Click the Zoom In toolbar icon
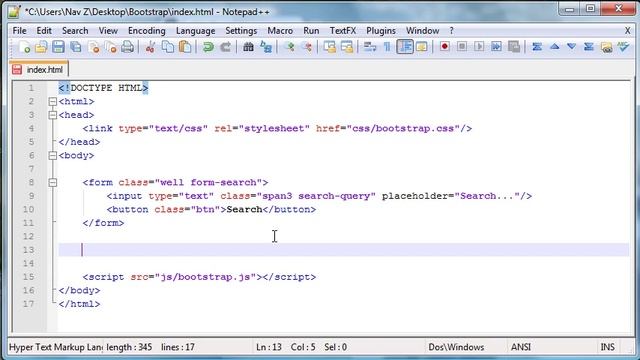The image size is (640, 360). coord(289,47)
